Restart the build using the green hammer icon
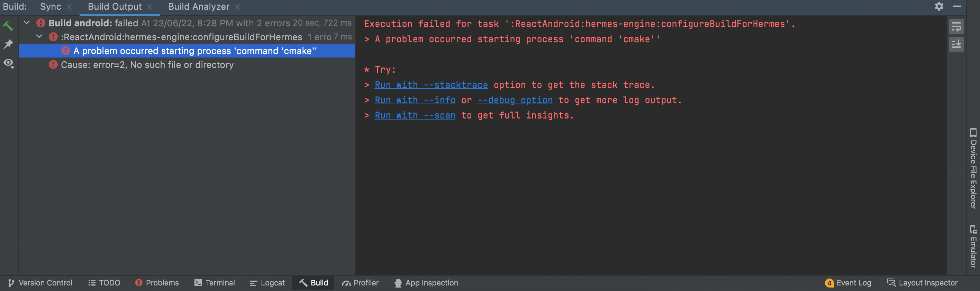Viewport: 980px width, 291px height. 8,25
